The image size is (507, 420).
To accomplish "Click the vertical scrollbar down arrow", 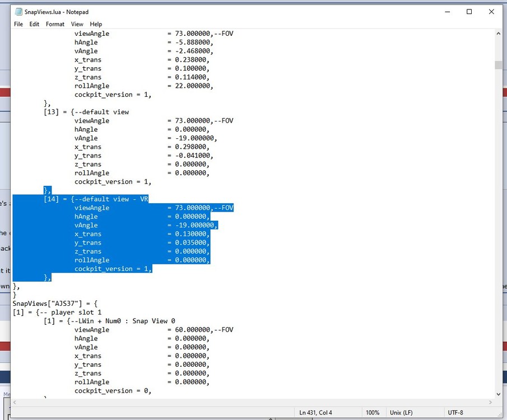I will pos(498,394).
